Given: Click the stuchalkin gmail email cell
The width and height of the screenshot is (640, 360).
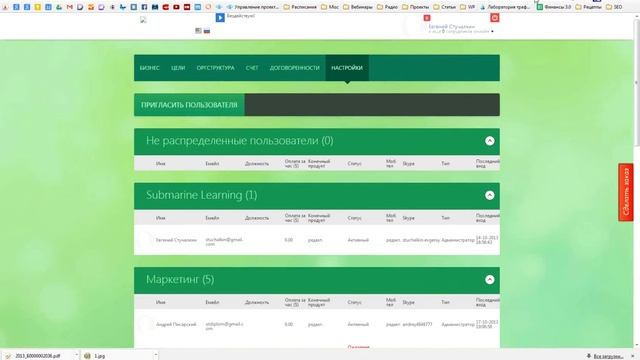Looking at the screenshot, I should click(x=224, y=241).
